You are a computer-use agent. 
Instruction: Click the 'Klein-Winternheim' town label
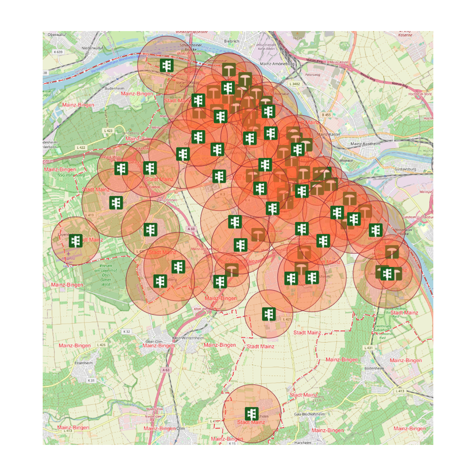click(x=188, y=338)
